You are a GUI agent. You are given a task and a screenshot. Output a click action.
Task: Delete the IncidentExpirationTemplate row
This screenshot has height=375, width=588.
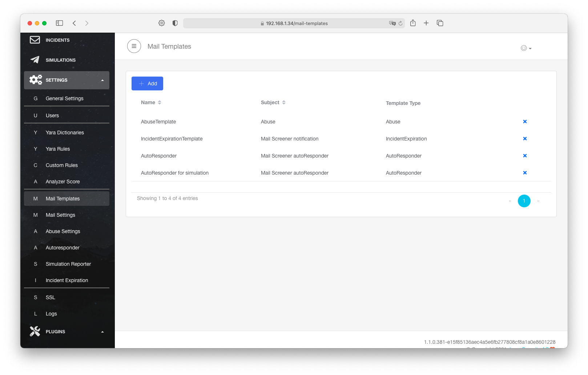(x=524, y=139)
